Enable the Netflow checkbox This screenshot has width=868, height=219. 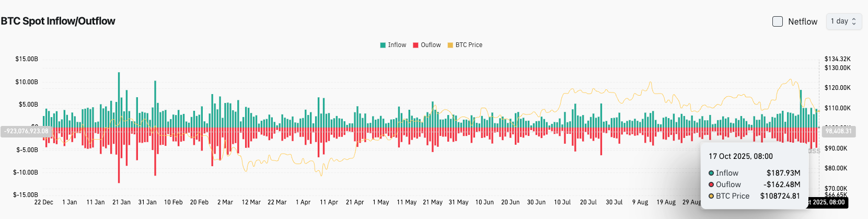[778, 21]
